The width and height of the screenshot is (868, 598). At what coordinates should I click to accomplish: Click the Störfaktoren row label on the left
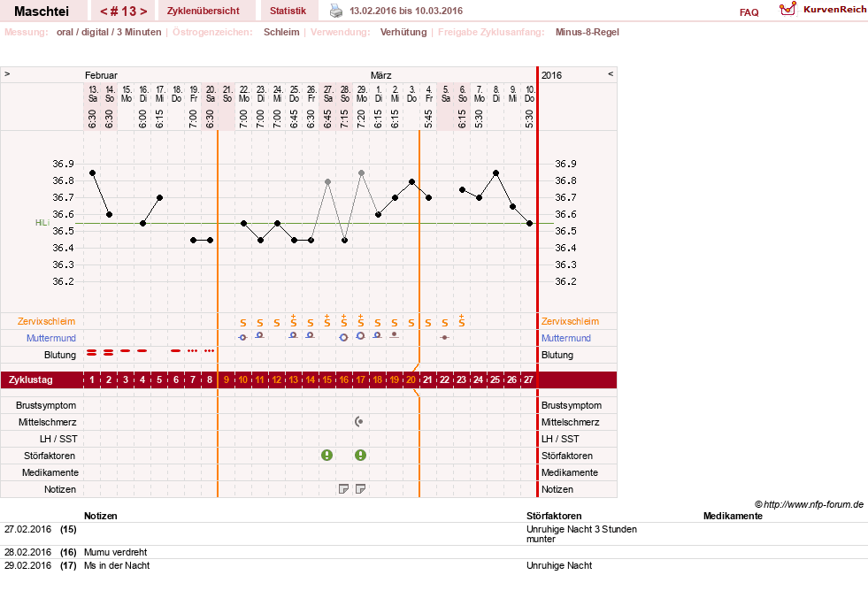(x=50, y=456)
